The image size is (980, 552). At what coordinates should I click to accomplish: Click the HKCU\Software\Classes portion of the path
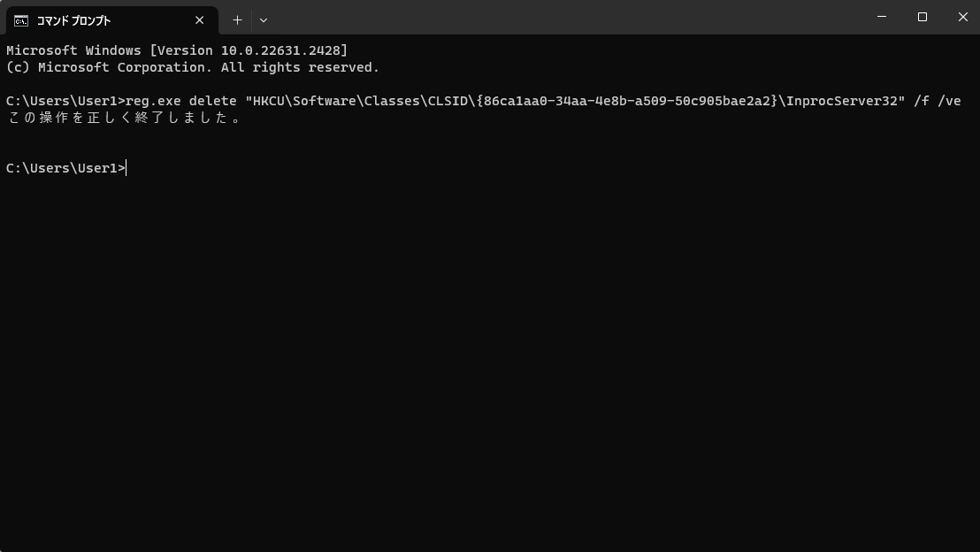[335, 101]
